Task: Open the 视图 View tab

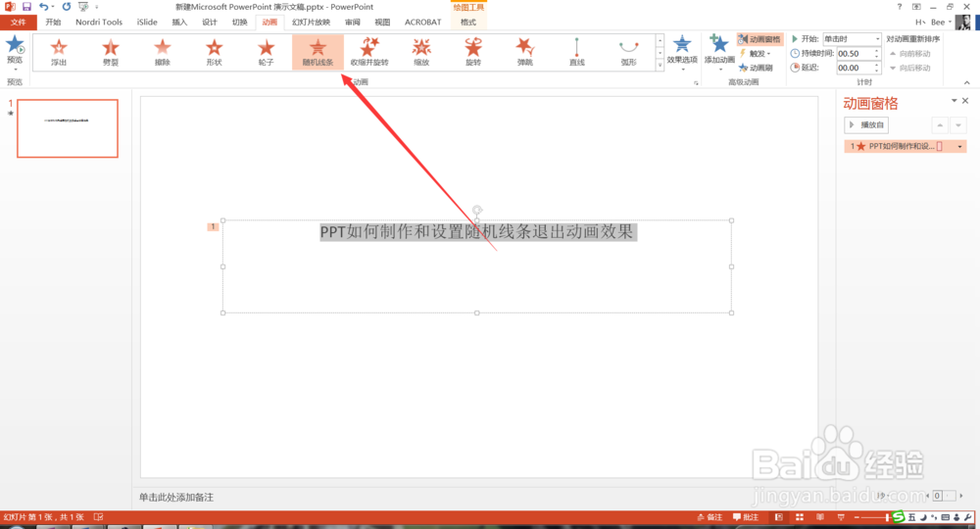Action: point(382,23)
